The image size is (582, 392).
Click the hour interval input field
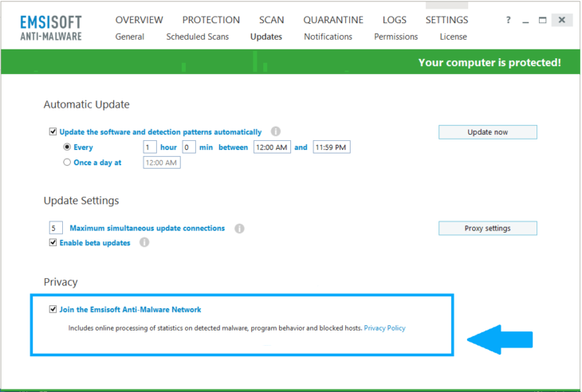click(150, 147)
